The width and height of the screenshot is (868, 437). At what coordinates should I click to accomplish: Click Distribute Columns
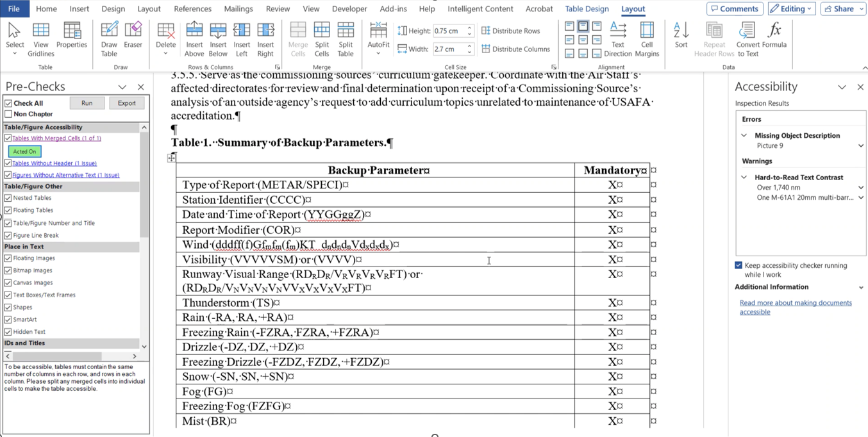click(x=515, y=49)
